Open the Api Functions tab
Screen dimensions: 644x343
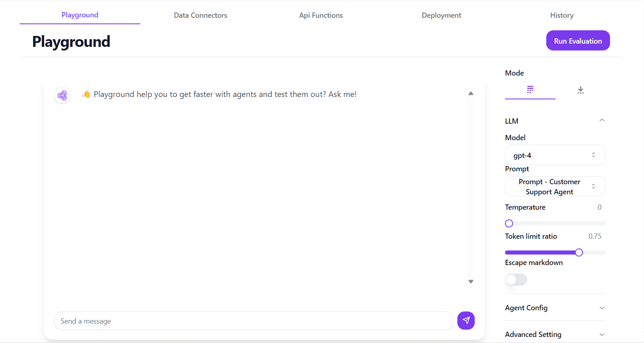321,15
